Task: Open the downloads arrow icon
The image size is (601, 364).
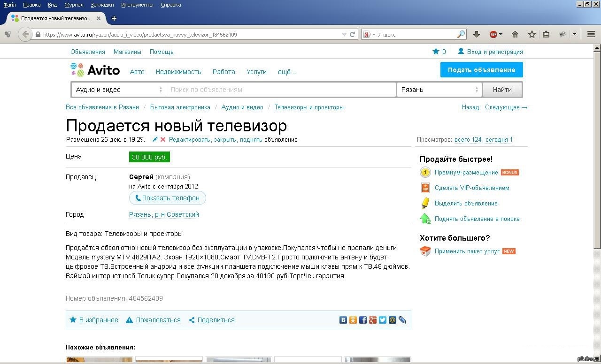Action: coord(477,34)
